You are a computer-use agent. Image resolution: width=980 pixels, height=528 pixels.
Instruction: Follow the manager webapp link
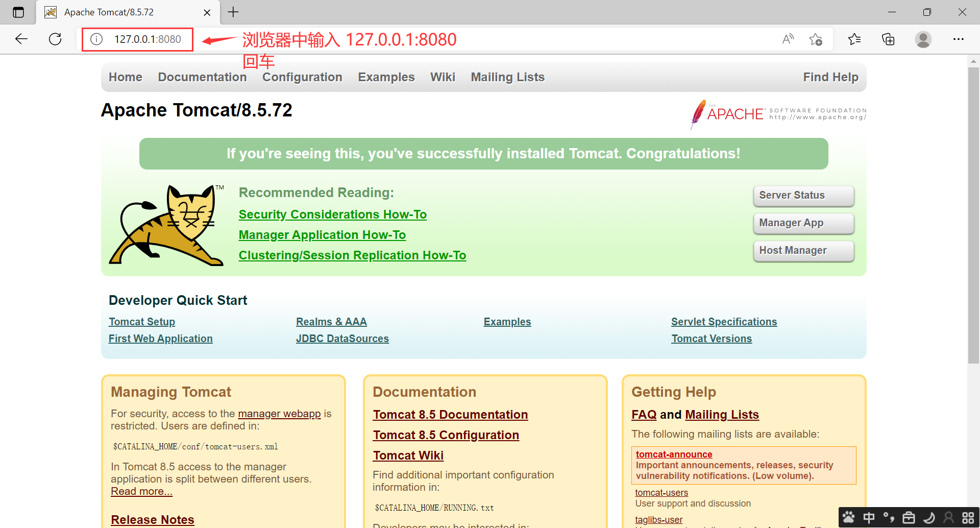click(x=279, y=414)
